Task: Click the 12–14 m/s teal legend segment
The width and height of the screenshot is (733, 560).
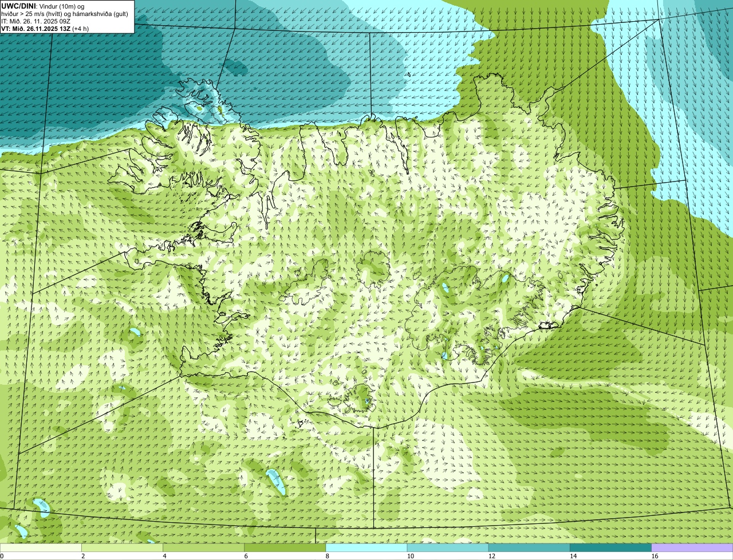Action: coord(529,547)
